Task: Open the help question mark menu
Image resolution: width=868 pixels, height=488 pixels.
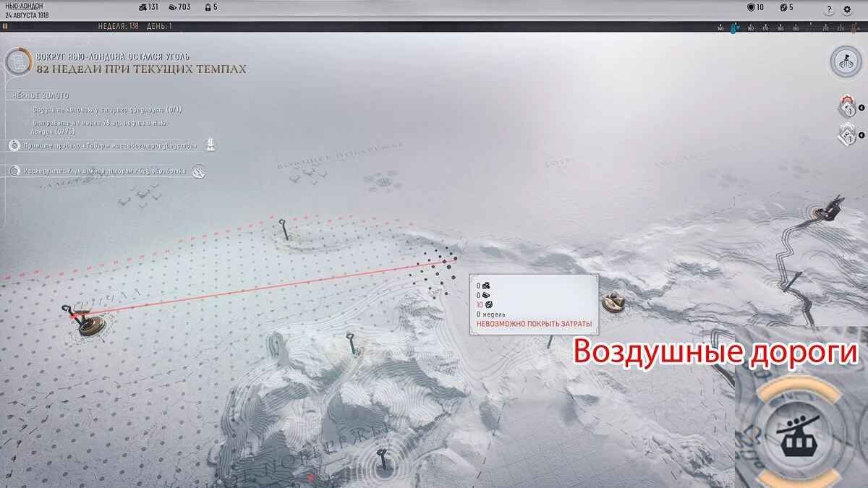Action: [829, 9]
